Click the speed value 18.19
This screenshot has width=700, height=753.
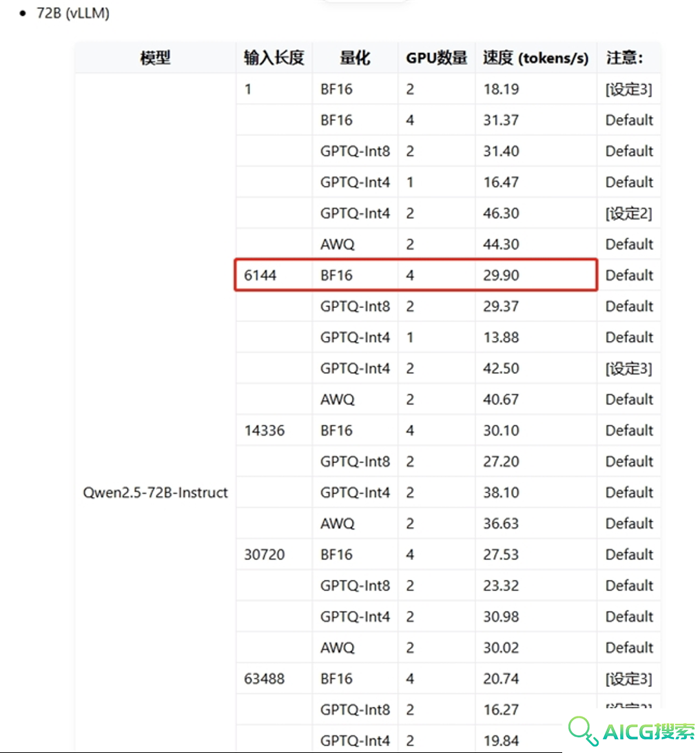coord(501,90)
